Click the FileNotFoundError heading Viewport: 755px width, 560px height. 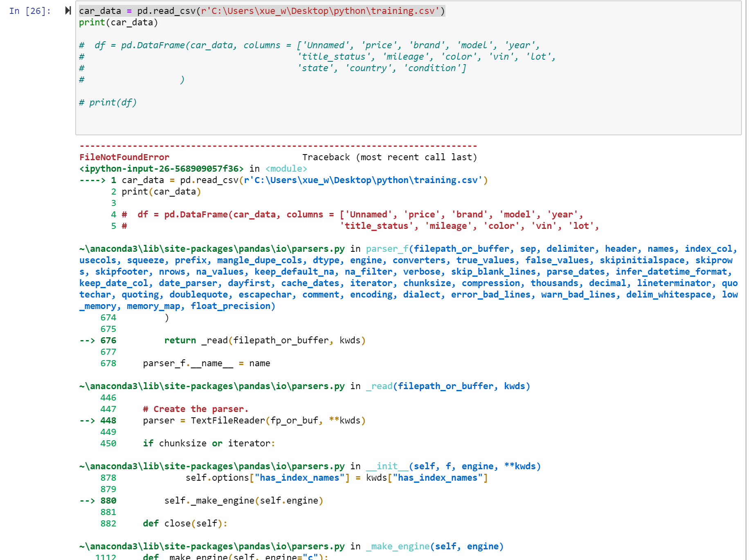pyautogui.click(x=124, y=157)
